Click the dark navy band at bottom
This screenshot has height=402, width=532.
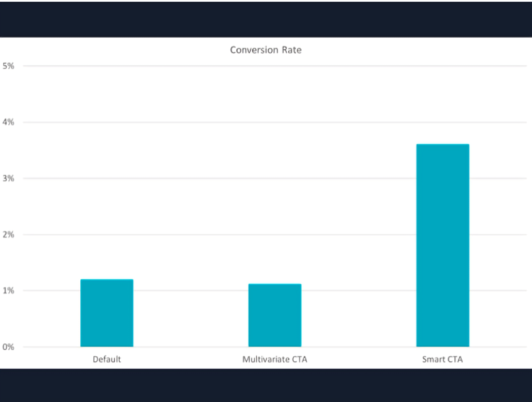[265, 385]
